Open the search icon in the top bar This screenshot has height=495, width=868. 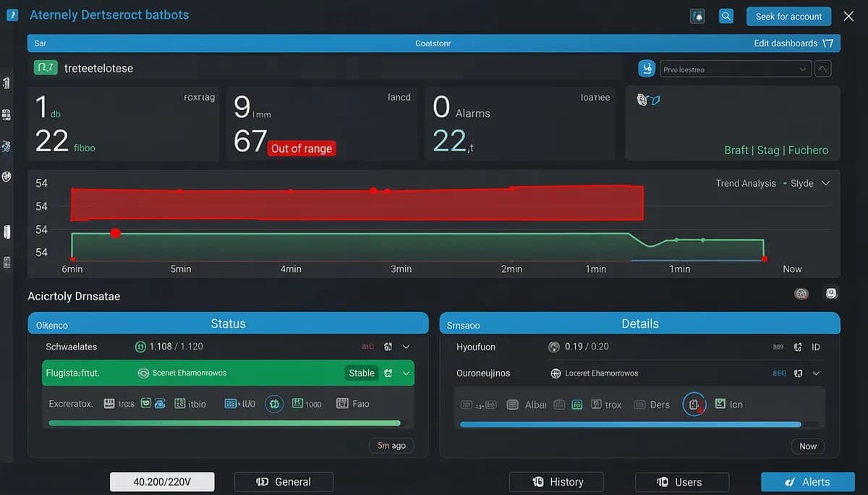pos(726,15)
